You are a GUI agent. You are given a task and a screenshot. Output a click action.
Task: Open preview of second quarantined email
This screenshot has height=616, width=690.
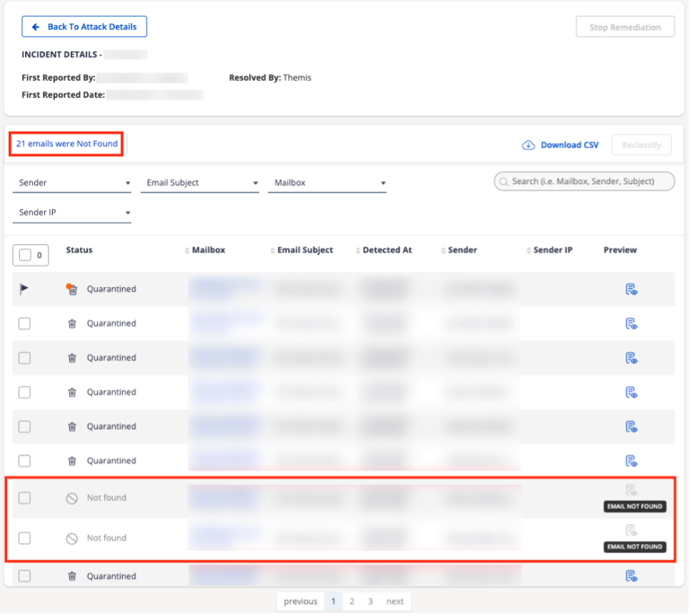631,323
